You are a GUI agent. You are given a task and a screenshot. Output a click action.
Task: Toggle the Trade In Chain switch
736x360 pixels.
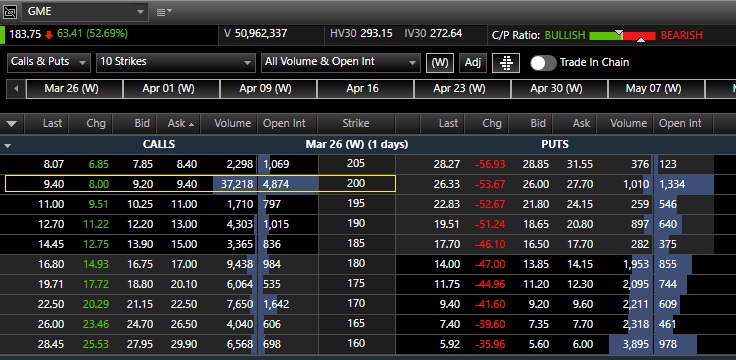tap(543, 62)
